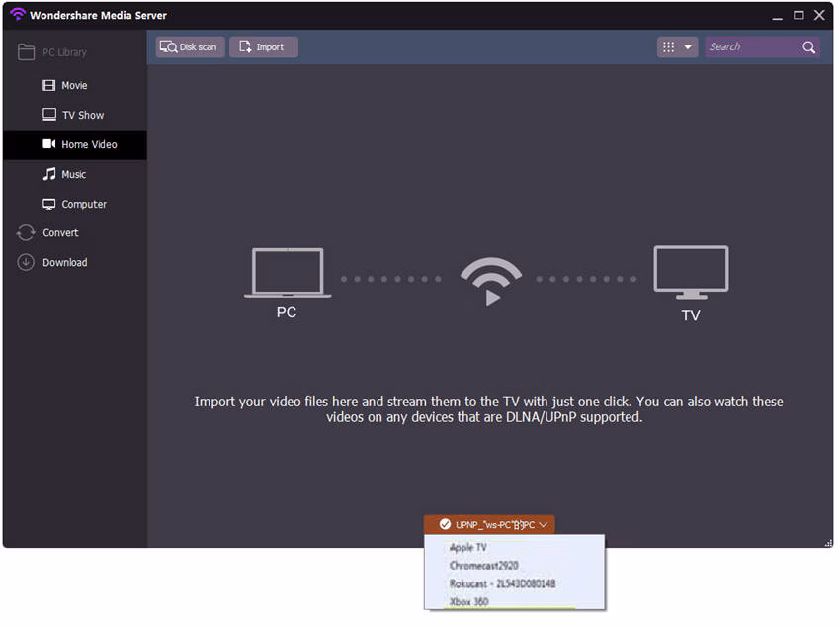Click the grid view dots icon
This screenshot has height=627, width=840.
(668, 47)
